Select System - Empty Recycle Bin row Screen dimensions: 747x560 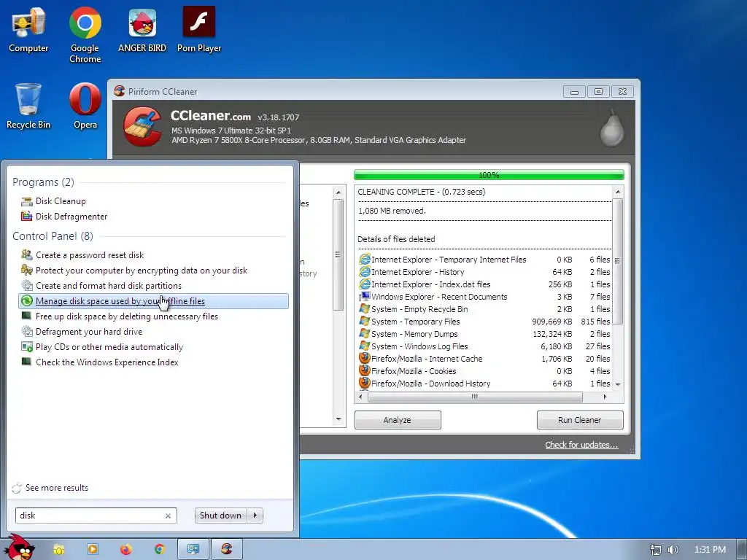pos(484,309)
